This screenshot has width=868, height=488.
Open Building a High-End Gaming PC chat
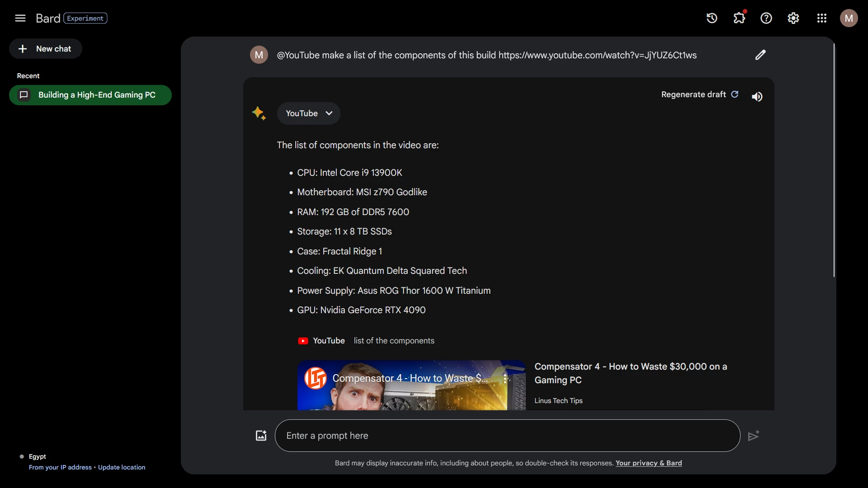coord(90,95)
